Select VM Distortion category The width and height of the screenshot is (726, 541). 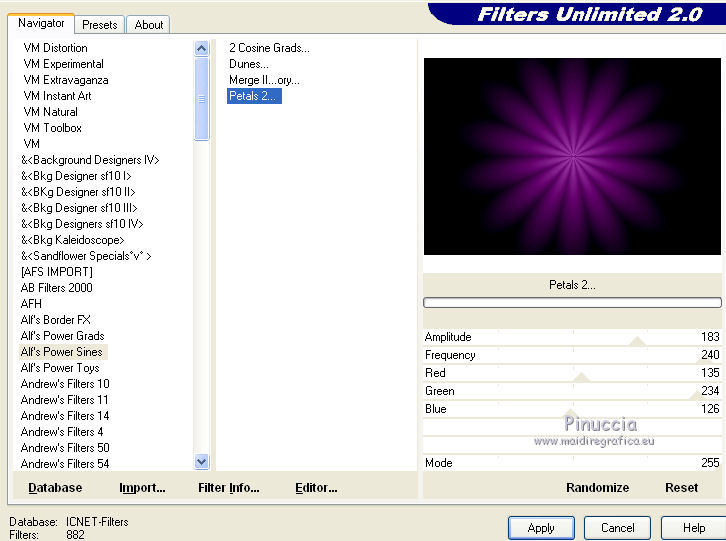click(56, 48)
